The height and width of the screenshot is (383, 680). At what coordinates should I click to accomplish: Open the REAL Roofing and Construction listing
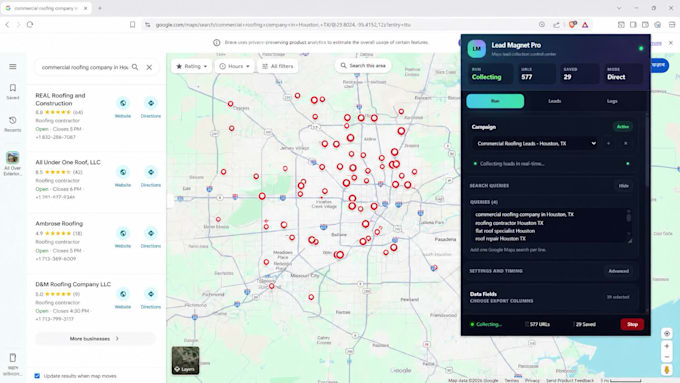[x=60, y=99]
